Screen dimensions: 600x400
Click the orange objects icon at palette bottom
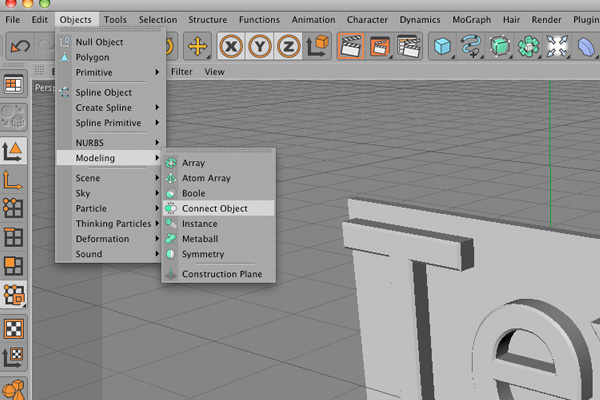click(x=13, y=389)
